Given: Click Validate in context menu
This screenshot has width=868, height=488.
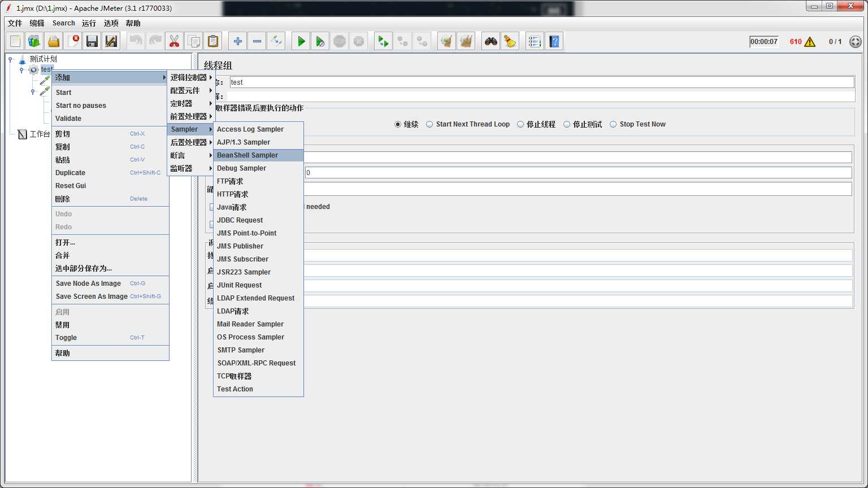Looking at the screenshot, I should point(110,119).
